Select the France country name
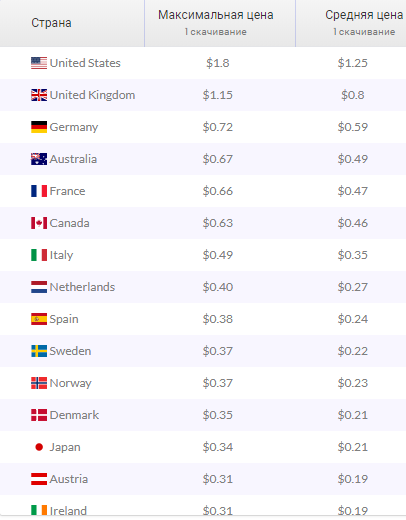Viewport: 406px width, 520px height. tap(67, 191)
